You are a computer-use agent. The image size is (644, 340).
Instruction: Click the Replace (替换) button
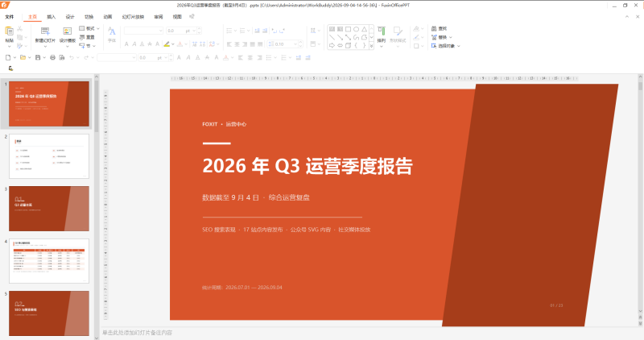click(439, 37)
